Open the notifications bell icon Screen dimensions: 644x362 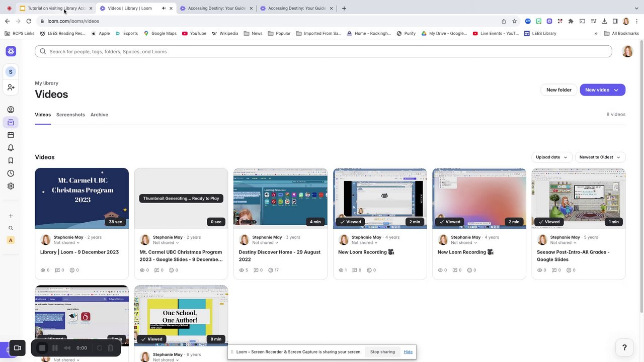click(11, 148)
